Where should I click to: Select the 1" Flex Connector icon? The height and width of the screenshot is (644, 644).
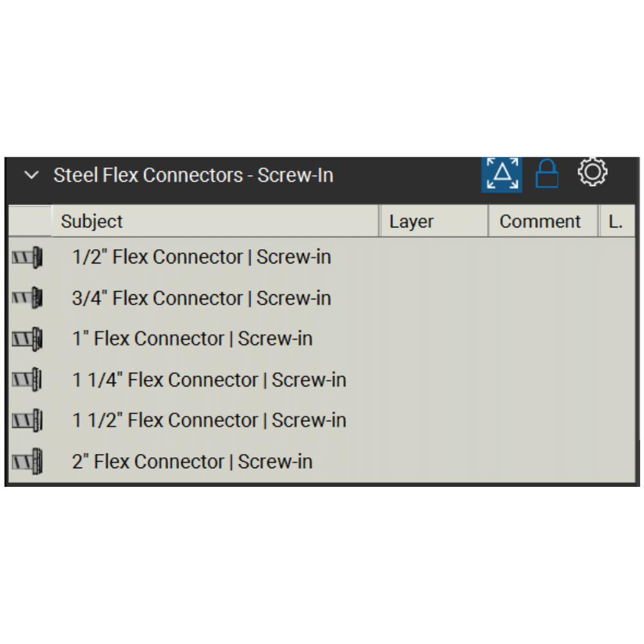point(27,339)
